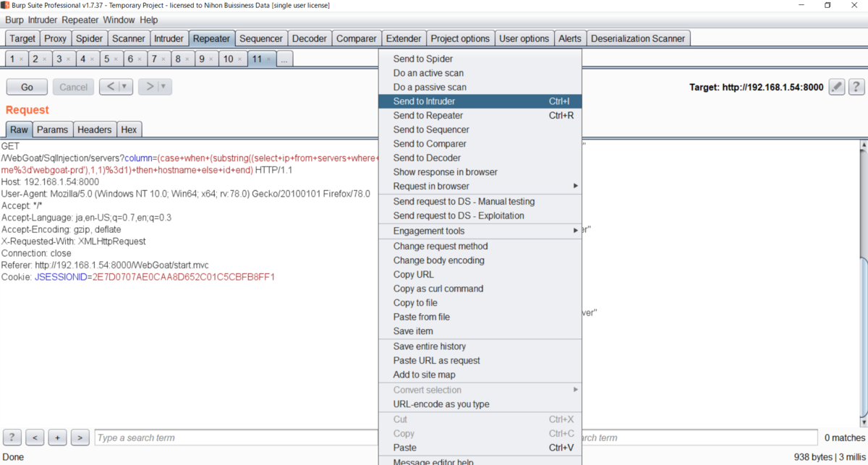Select Send request to DS - Manual testing
The width and height of the screenshot is (868, 465).
coord(480,201)
